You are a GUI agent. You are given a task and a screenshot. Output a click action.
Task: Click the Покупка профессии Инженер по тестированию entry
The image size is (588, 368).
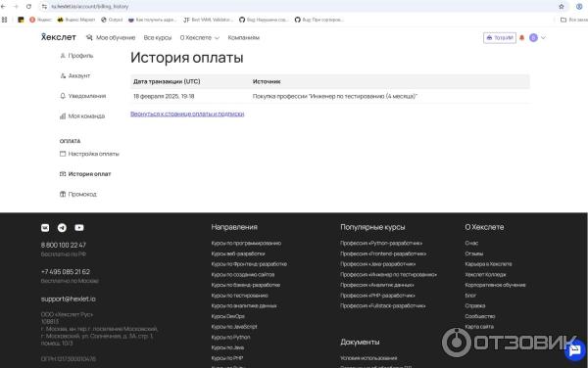coord(335,97)
